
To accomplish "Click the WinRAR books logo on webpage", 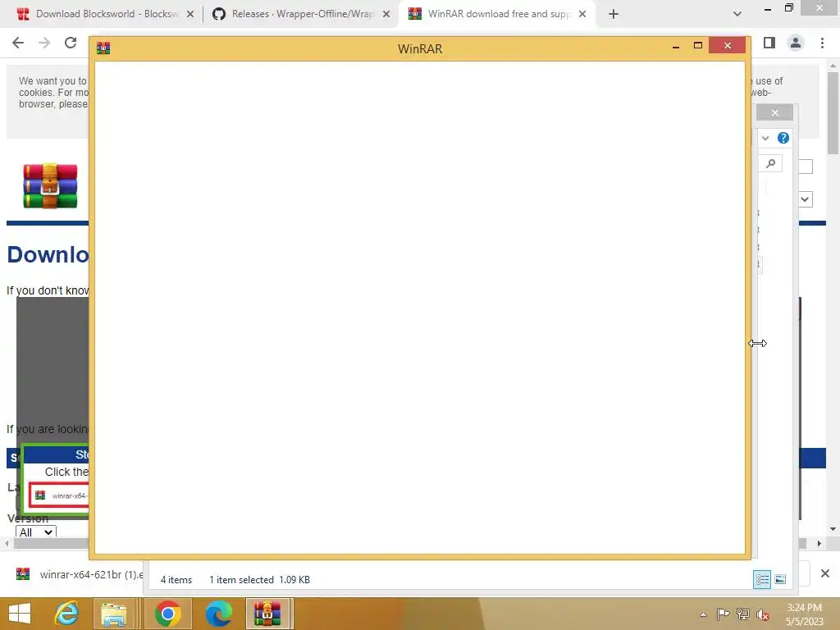I will [50, 186].
